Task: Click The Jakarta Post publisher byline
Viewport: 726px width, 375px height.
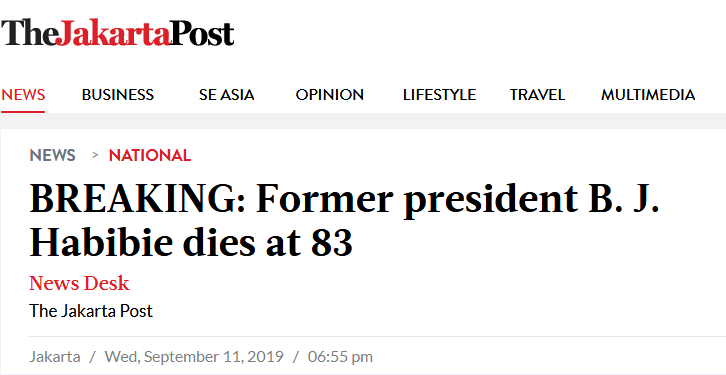Action: pyautogui.click(x=91, y=311)
